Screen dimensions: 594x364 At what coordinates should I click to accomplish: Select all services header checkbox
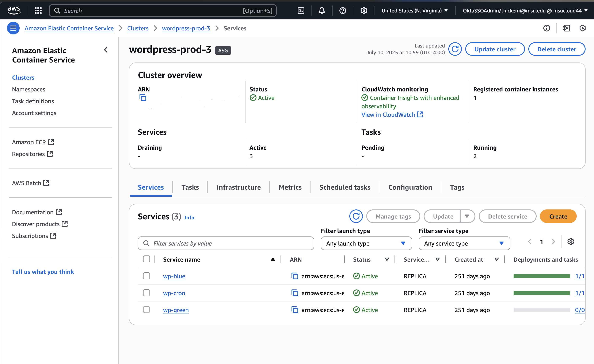pos(146,259)
